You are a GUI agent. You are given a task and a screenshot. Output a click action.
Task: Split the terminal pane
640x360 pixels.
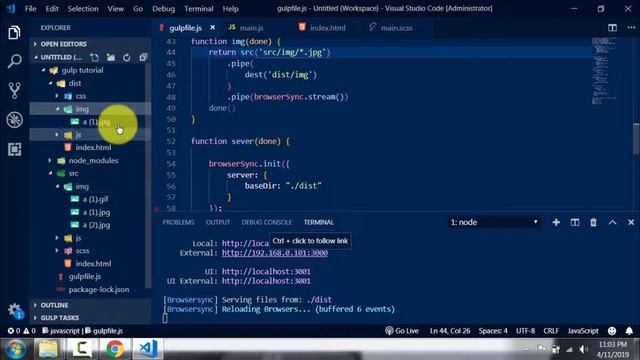tap(575, 222)
